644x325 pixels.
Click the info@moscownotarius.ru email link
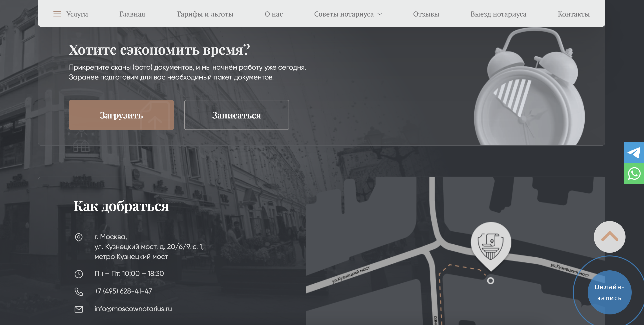[x=133, y=309]
